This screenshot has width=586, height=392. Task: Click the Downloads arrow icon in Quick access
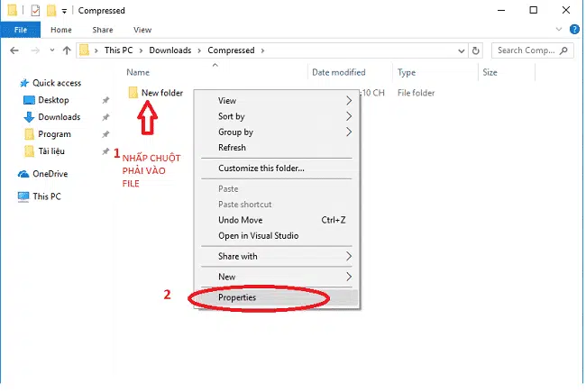click(x=29, y=117)
